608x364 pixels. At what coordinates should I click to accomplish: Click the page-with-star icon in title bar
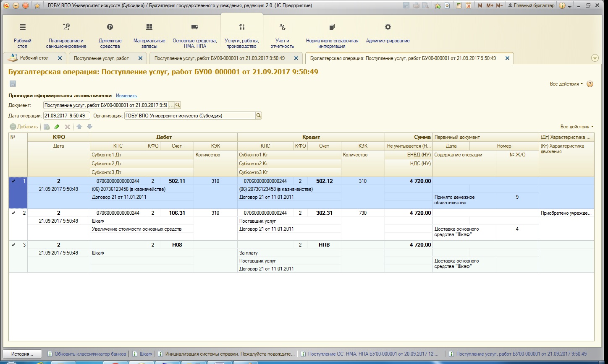pyautogui.click(x=447, y=5)
